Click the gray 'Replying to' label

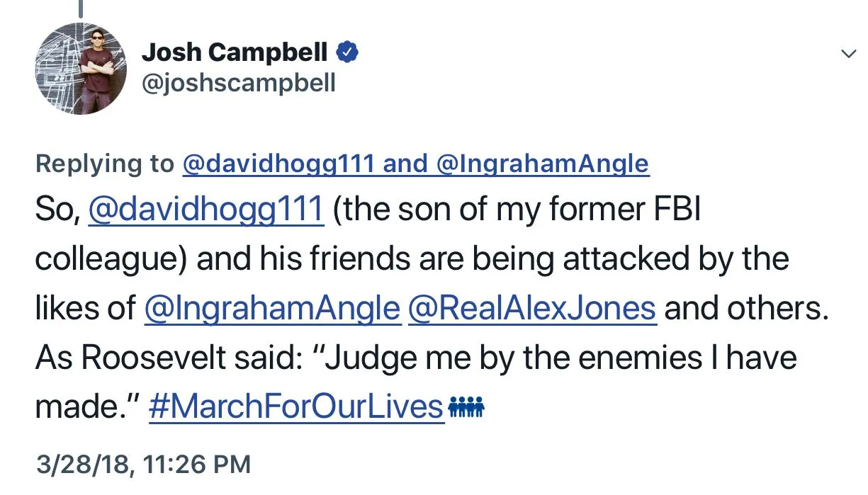click(x=104, y=164)
